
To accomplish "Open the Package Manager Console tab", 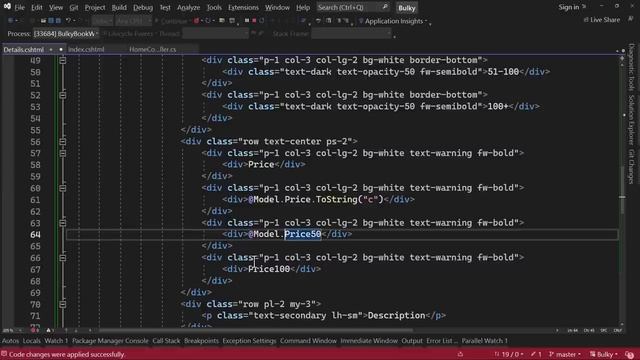I will [x=110, y=341].
